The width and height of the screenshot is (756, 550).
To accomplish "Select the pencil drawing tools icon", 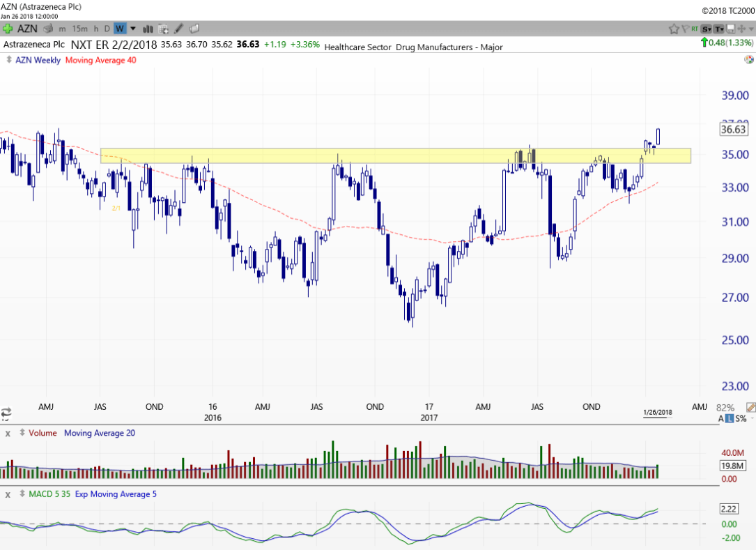I will click(x=179, y=29).
